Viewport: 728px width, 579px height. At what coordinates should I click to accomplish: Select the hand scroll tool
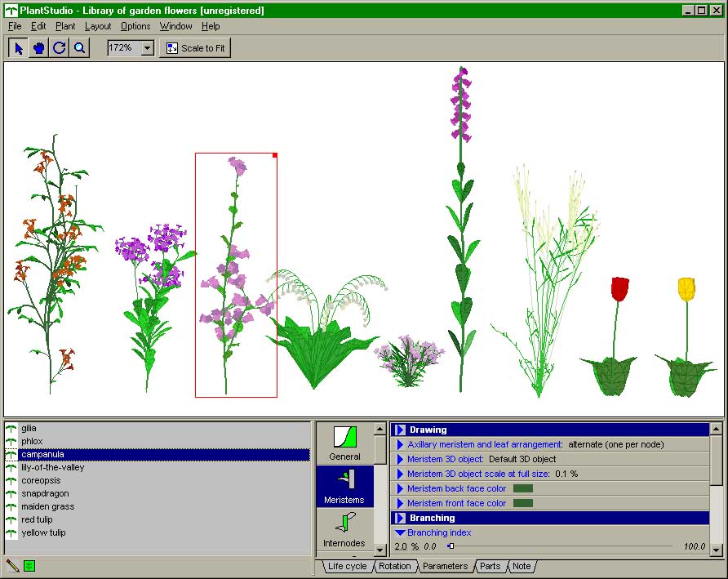click(x=38, y=48)
